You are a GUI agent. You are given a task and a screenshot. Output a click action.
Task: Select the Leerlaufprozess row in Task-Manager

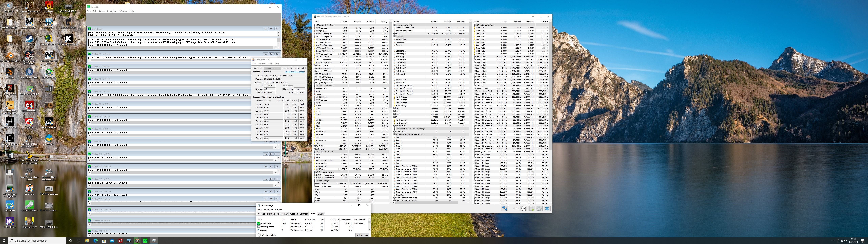coord(312,227)
